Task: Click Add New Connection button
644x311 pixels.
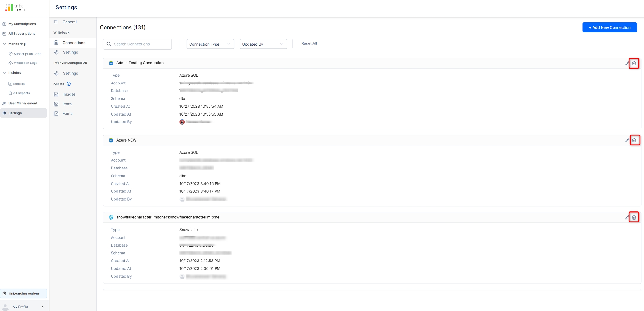Action: (609, 27)
